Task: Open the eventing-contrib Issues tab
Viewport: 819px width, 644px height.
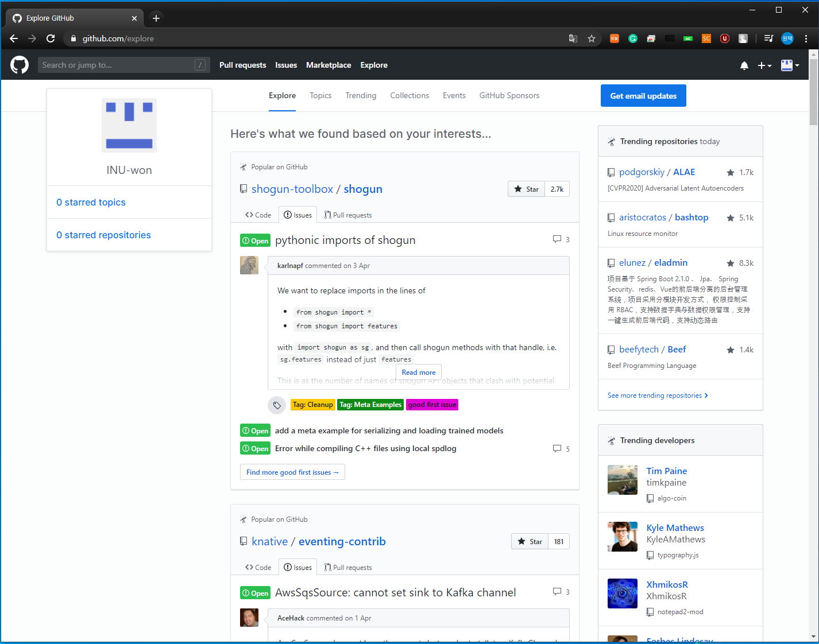Action: 298,567
